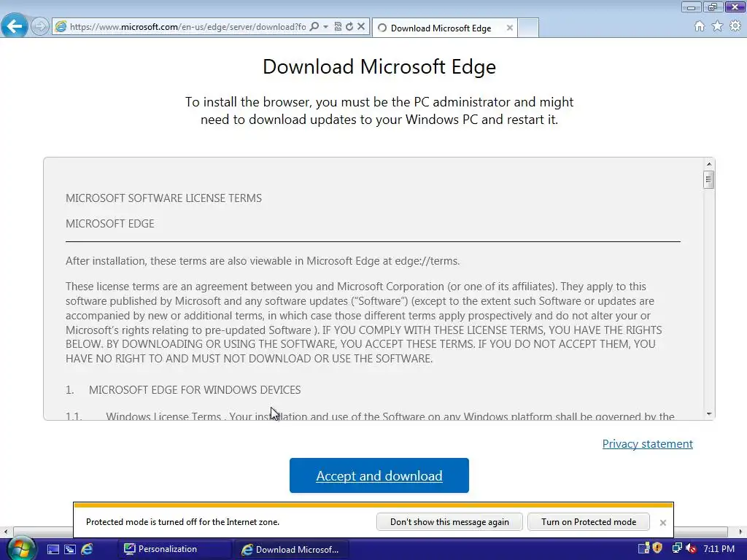Click the MICROSOFT EDGE FOR WINDOWS DEVICES heading
This screenshot has height=560, width=747.
195,389
